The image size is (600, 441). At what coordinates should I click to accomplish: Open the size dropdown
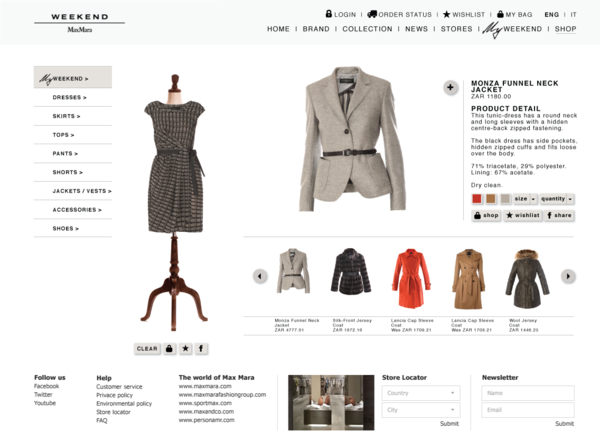(525, 199)
